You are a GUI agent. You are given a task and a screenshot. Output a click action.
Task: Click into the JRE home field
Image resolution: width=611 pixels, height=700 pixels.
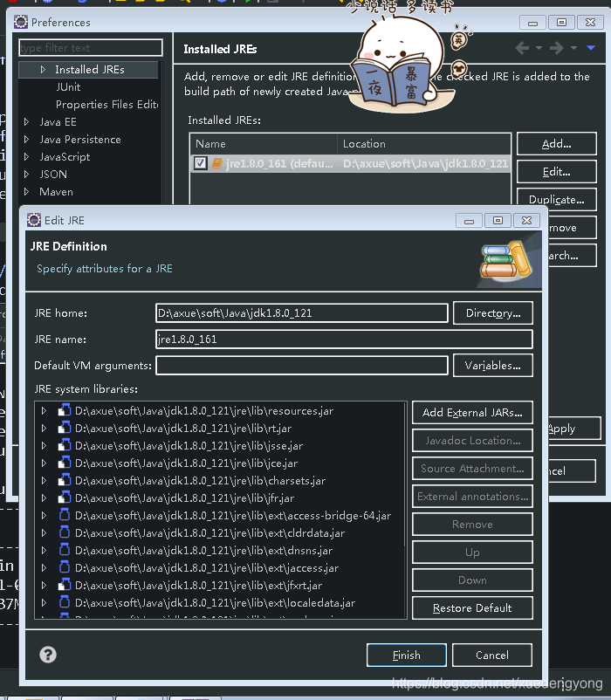[x=302, y=313]
